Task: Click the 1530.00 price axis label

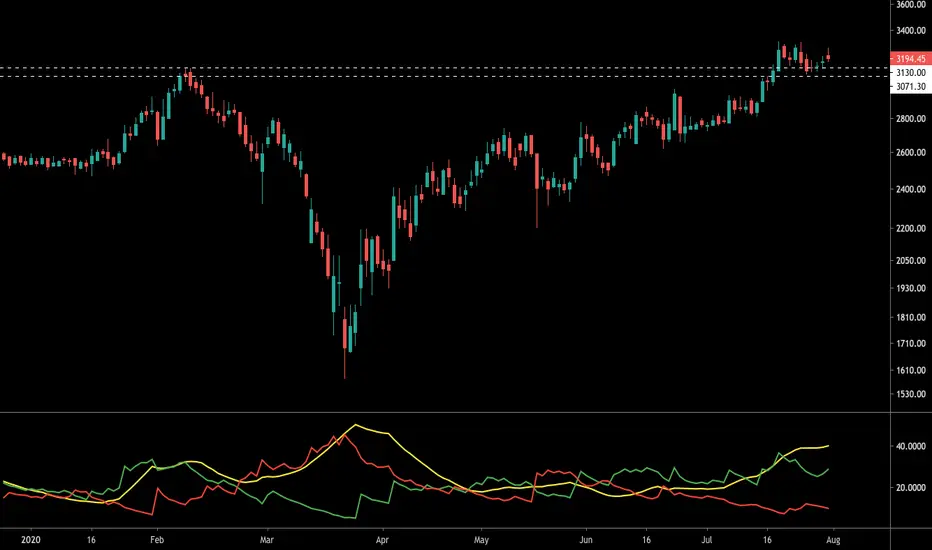Action: point(911,394)
